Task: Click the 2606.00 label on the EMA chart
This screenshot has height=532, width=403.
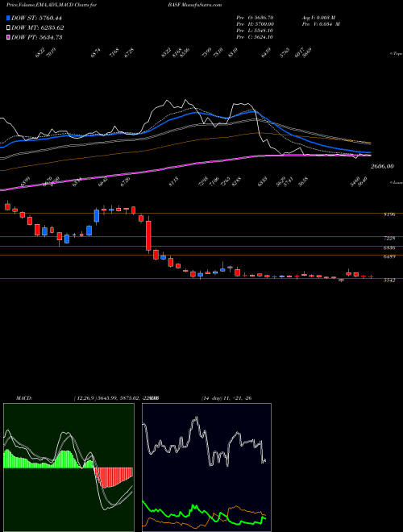Action: (382, 166)
